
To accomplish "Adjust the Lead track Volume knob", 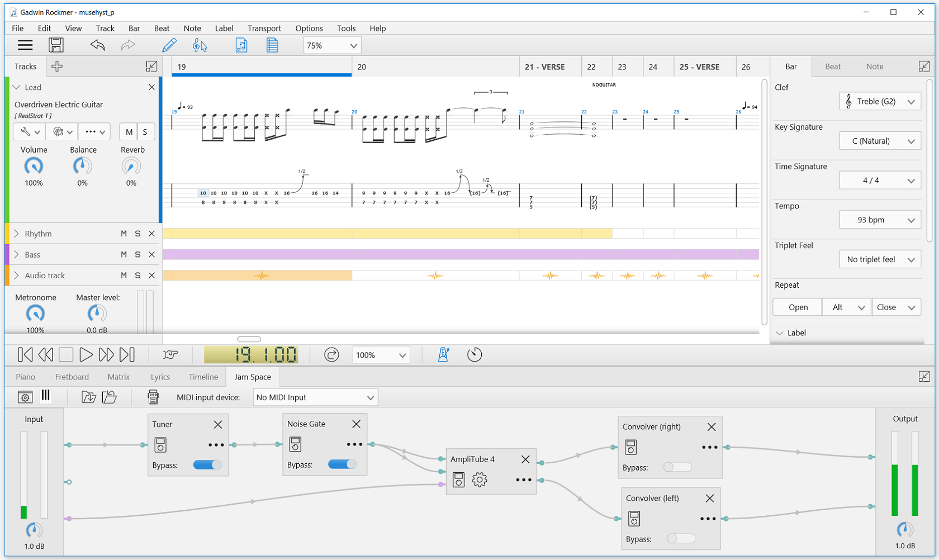I will click(34, 167).
